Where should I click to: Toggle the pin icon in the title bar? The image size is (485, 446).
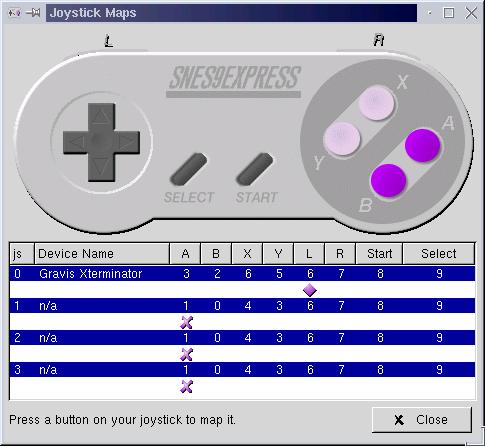click(x=33, y=13)
